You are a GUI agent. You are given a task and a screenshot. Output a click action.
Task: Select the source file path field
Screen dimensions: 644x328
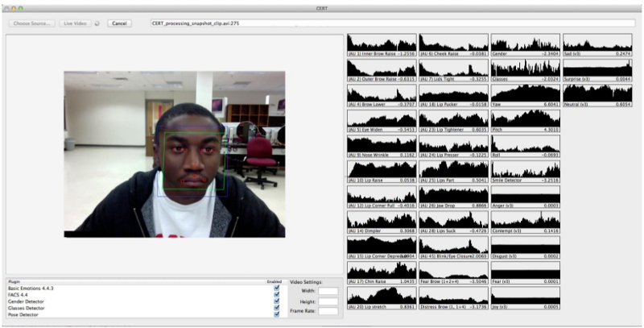[393, 23]
